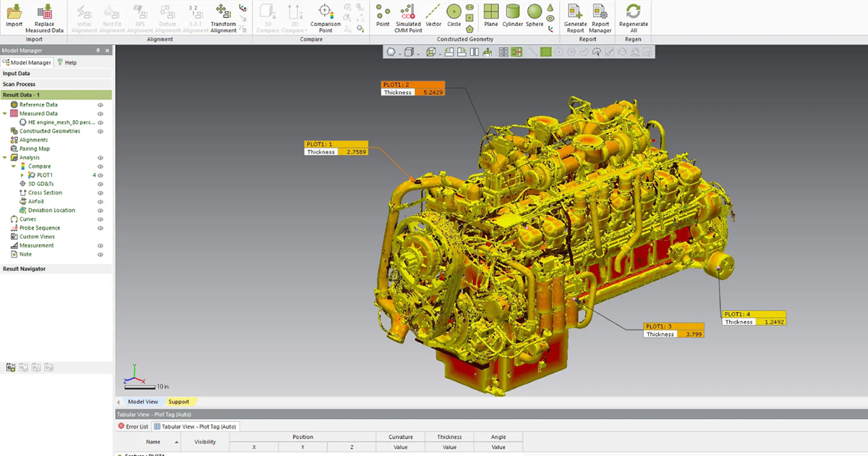Viewport: 868px width, 456px height.
Task: Open the Error List tab
Action: [x=133, y=426]
